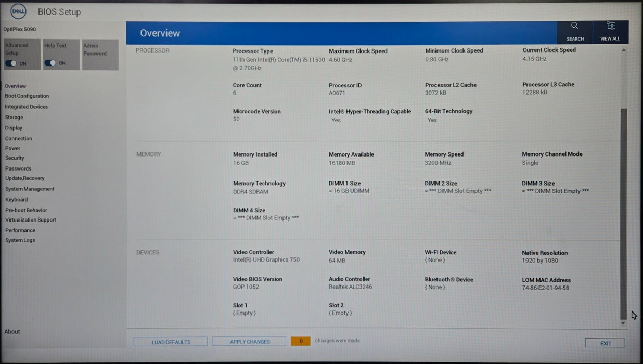Open Boot Configuration section

click(27, 96)
